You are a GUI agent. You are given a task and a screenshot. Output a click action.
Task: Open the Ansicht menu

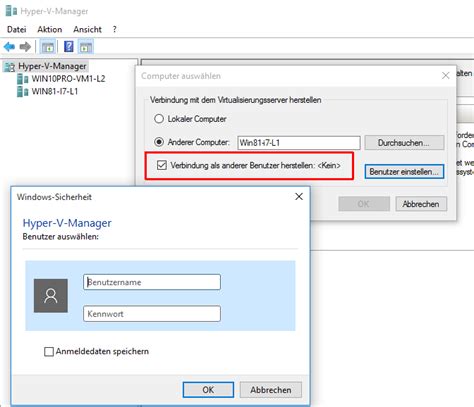coord(87,29)
